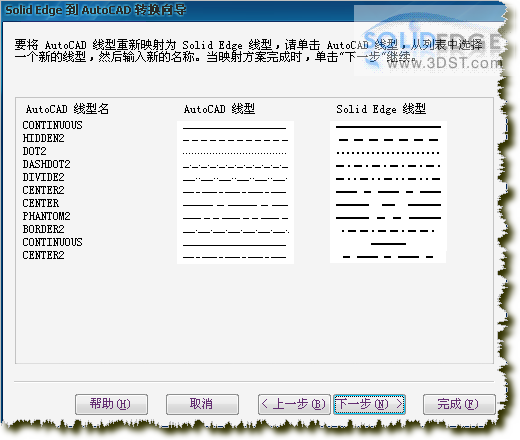This screenshot has width=520, height=440.
Task: Click AutoCAD linetype sample for BORDER2
Action: coord(236,231)
